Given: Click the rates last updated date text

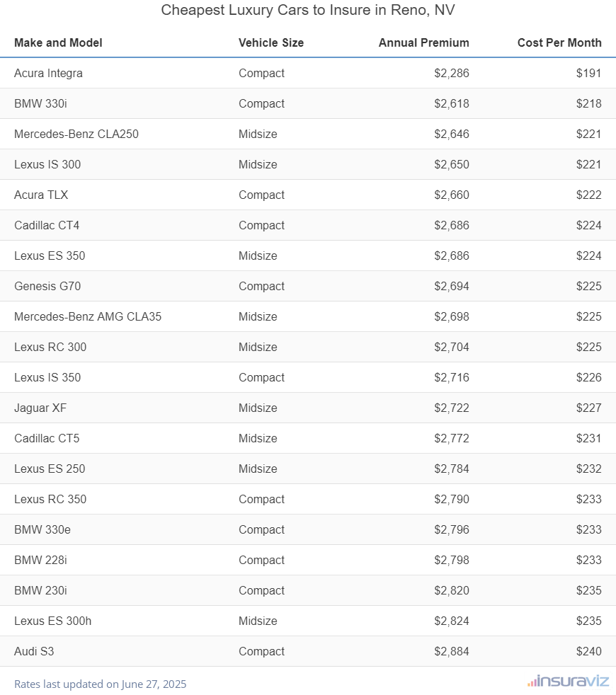Looking at the screenshot, I should (101, 684).
